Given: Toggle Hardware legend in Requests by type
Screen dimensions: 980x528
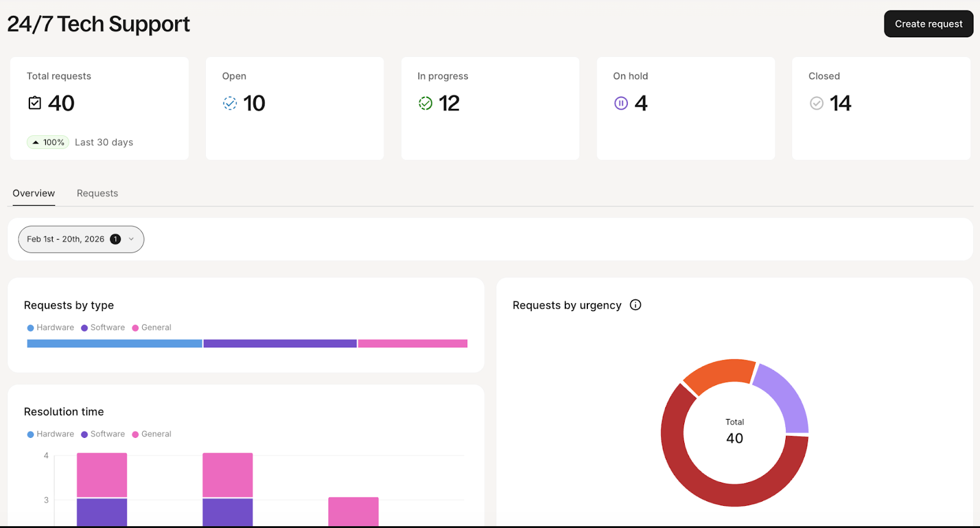Looking at the screenshot, I should [50, 328].
